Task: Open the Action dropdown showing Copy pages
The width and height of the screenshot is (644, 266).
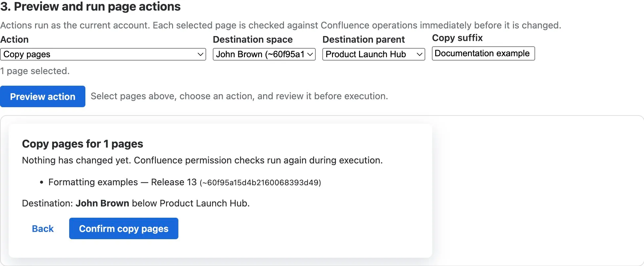Action: pyautogui.click(x=103, y=54)
